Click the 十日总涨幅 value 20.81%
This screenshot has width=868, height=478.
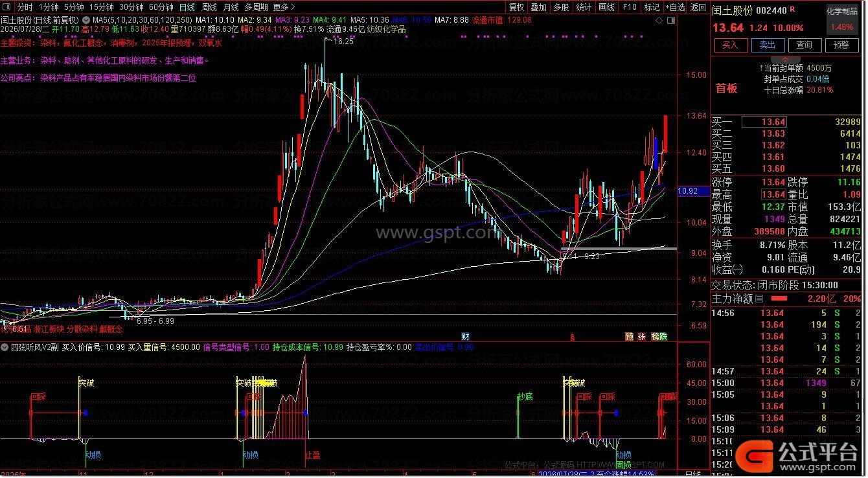(x=820, y=90)
